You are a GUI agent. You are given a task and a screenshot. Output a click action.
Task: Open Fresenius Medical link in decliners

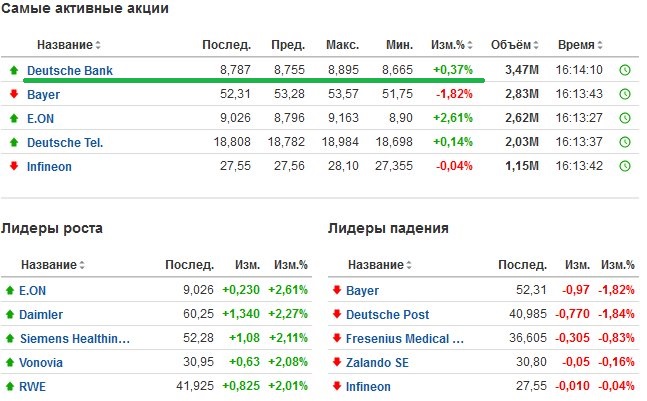pyautogui.click(x=405, y=339)
